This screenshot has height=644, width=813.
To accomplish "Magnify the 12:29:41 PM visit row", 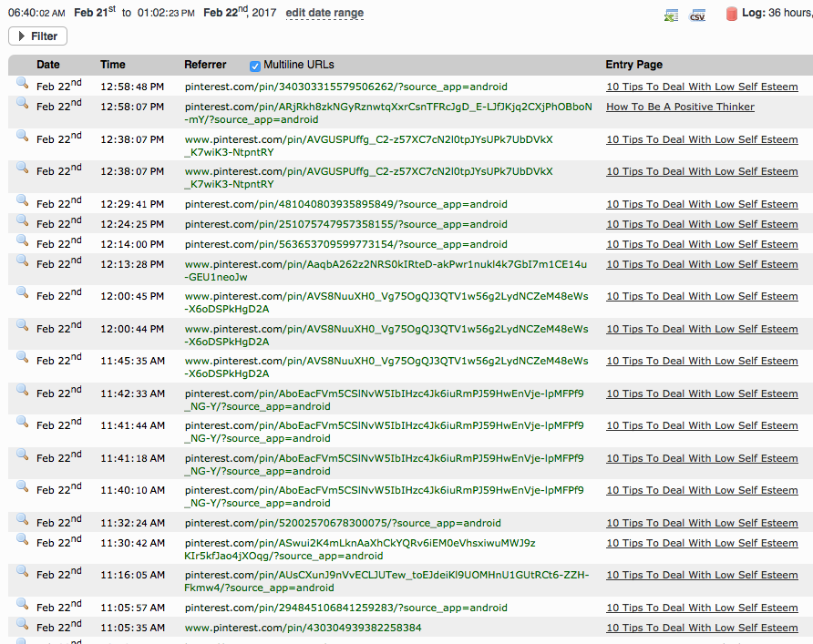I will [22, 200].
